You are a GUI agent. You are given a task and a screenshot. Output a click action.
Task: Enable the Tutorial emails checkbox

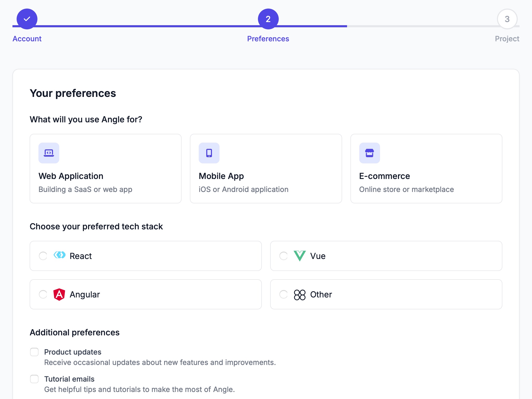pos(34,379)
